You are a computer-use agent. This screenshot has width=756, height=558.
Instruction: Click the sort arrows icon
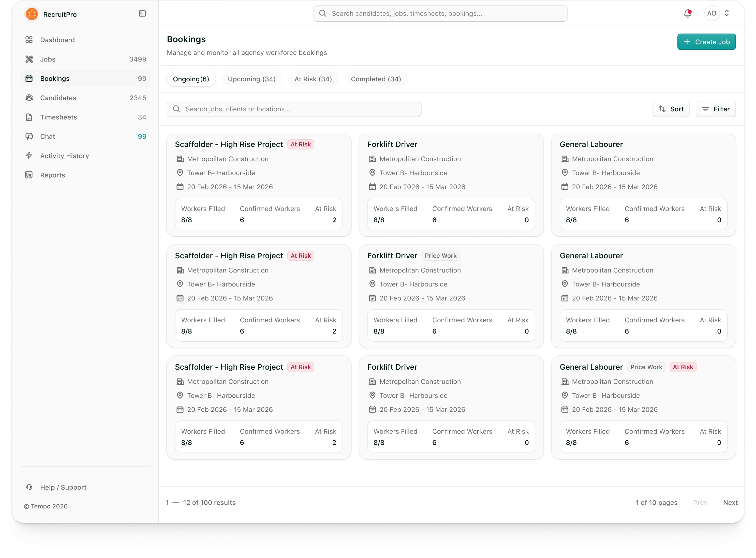pyautogui.click(x=662, y=109)
